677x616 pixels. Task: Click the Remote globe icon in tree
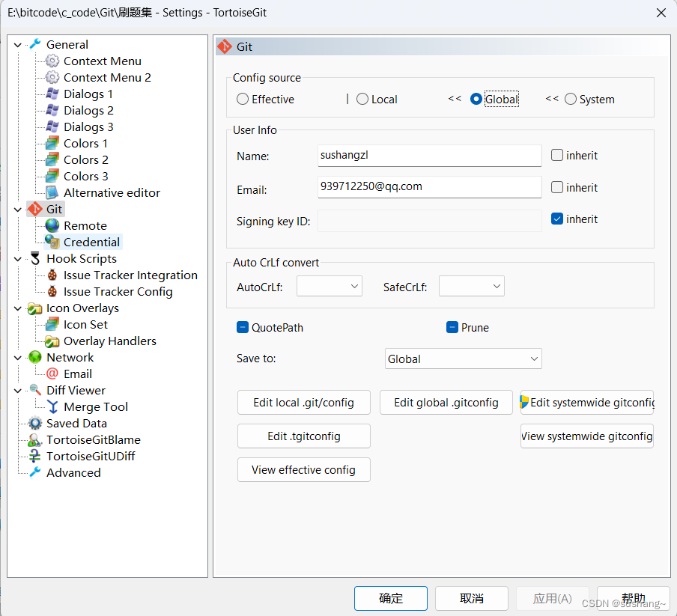pos(52,225)
